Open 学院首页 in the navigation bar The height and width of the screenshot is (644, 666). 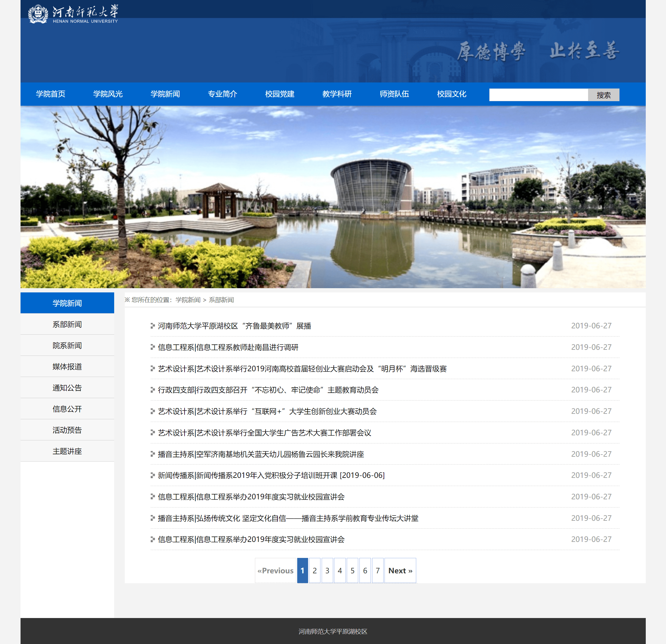(x=50, y=94)
